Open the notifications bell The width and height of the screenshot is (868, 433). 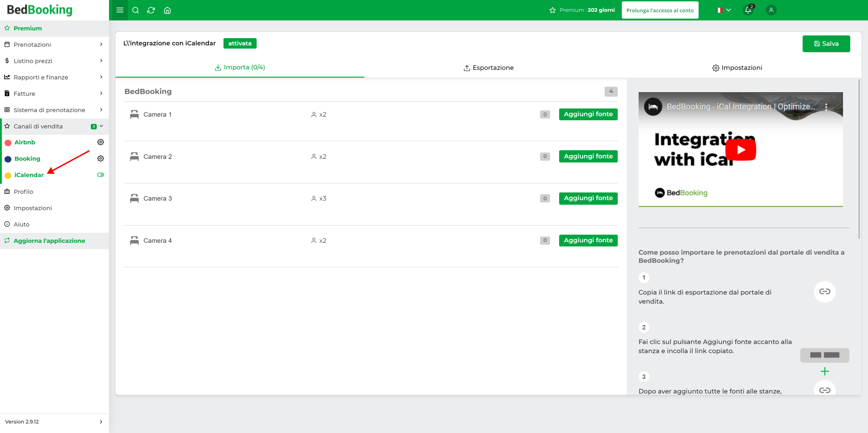(x=748, y=10)
